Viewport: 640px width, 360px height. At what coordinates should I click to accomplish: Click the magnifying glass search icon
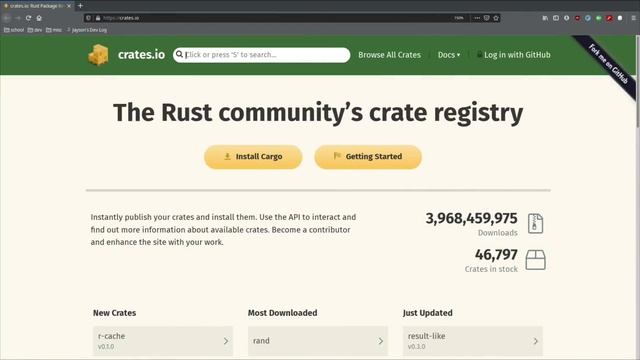pyautogui.click(x=179, y=54)
